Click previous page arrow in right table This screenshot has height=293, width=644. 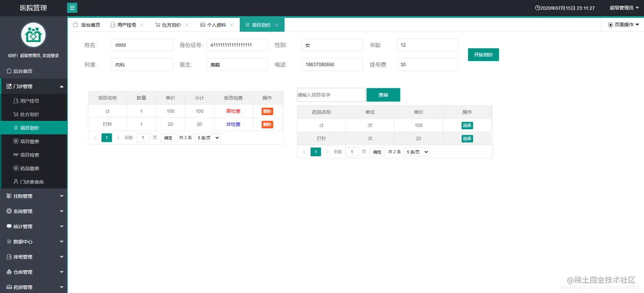(304, 152)
